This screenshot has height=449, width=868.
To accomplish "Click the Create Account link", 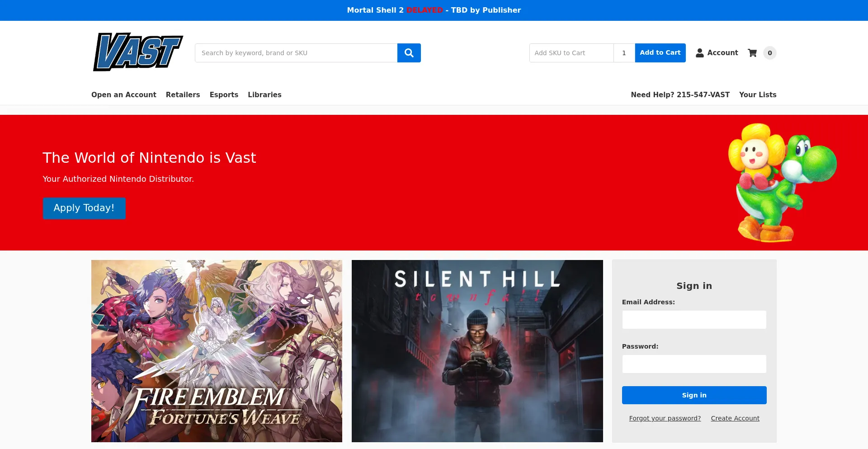I will click(735, 418).
